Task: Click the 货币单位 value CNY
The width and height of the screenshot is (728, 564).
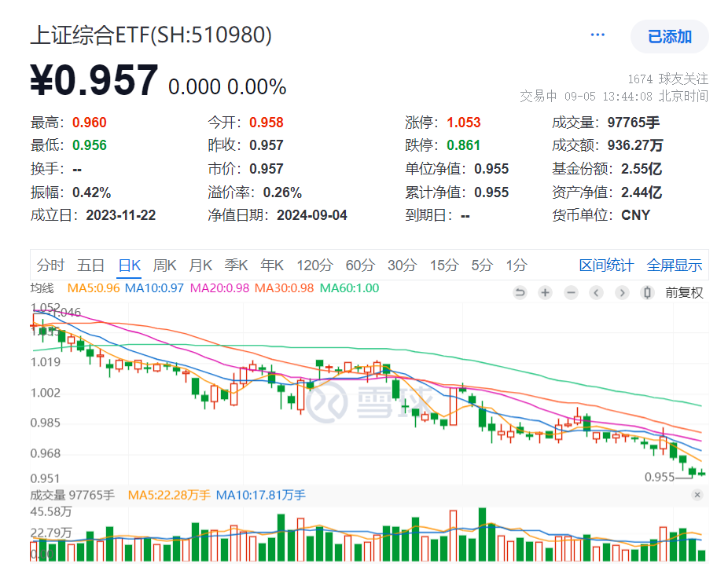Action: 635,215
